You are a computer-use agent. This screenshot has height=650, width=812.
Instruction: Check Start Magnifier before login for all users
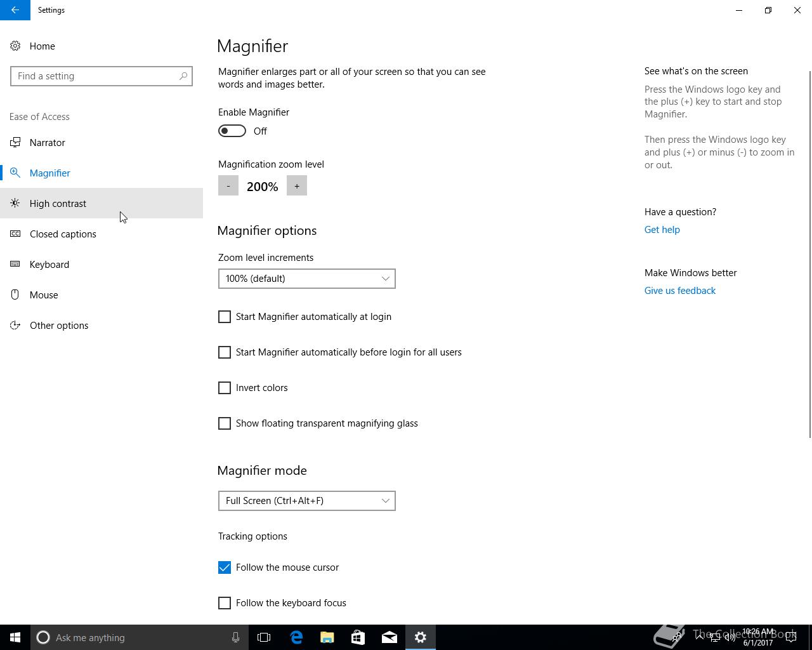[x=225, y=352]
